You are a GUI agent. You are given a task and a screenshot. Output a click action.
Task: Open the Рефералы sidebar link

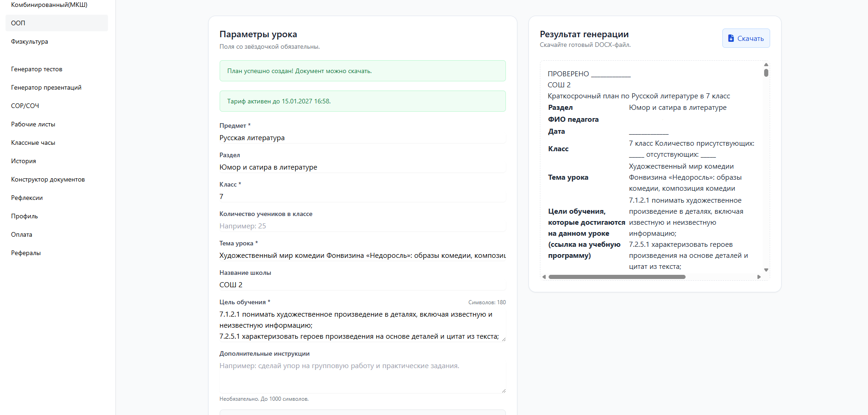point(26,253)
